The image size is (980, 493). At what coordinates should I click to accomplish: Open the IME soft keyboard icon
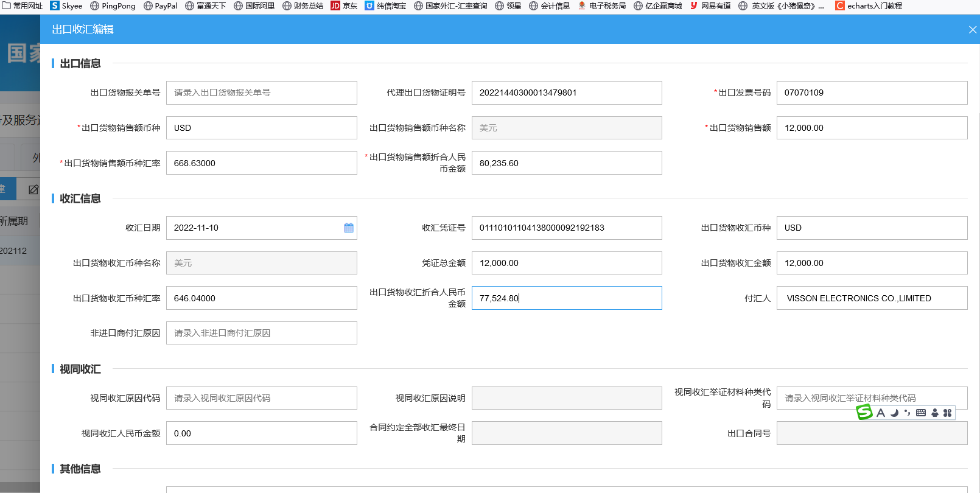(921, 413)
